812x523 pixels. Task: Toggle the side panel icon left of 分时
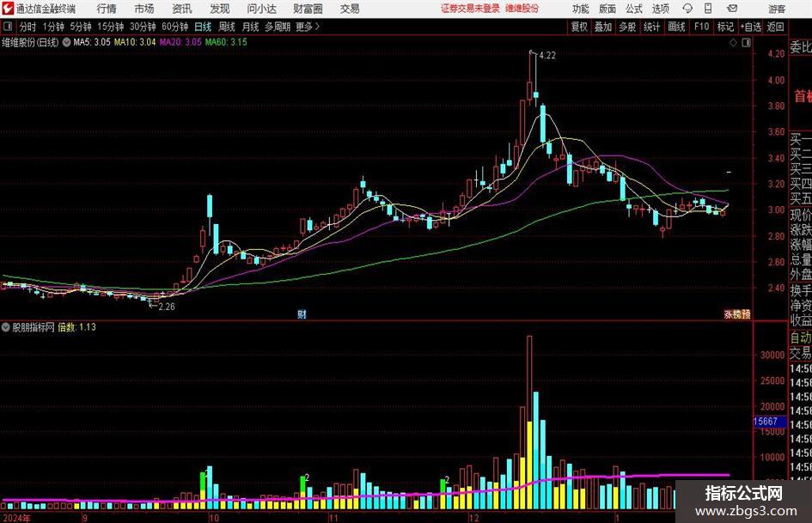[x=8, y=27]
